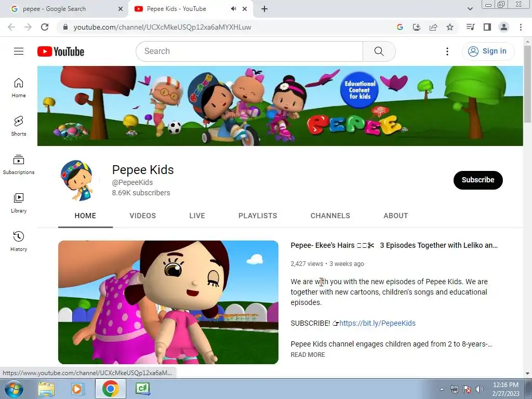532x399 pixels.
Task: Click the page vertical scrollbar thumb
Action: [527, 84]
